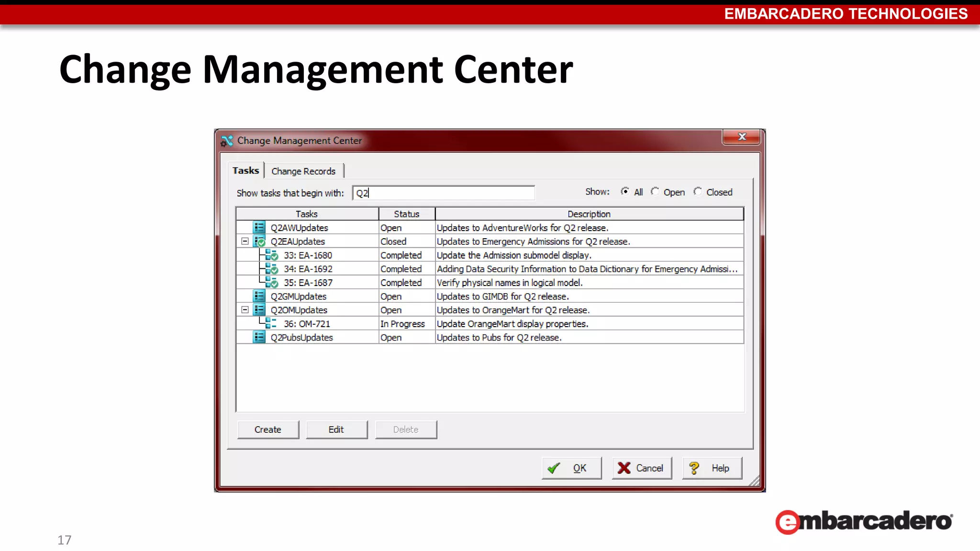Viewport: 980px width, 551px height.
Task: Click the Q2EAUpdates closed task icon
Action: pyautogui.click(x=259, y=241)
